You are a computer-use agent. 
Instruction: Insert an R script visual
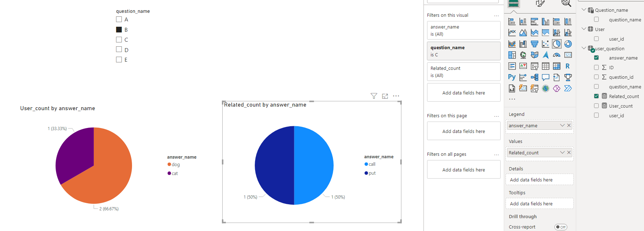click(568, 66)
